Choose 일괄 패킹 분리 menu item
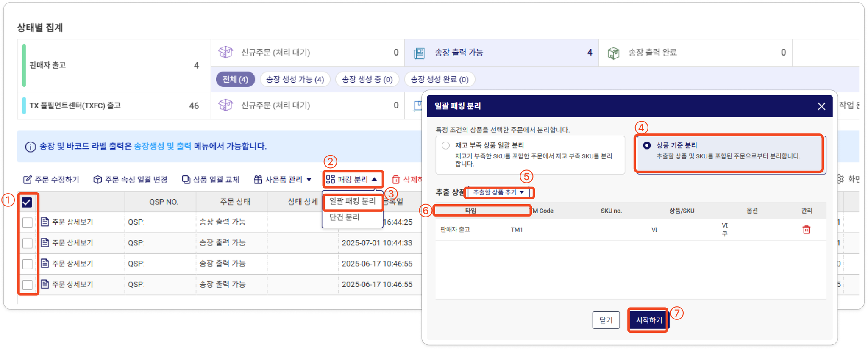This screenshot has height=350, width=868. pos(353,201)
